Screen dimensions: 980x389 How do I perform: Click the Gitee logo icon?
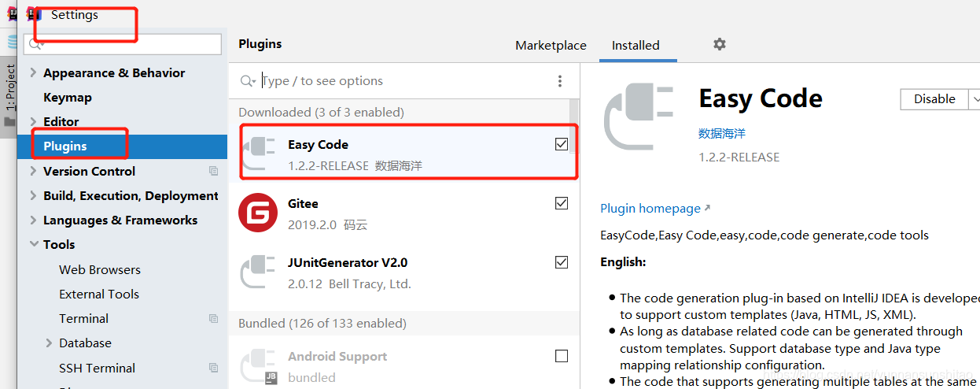pos(258,213)
